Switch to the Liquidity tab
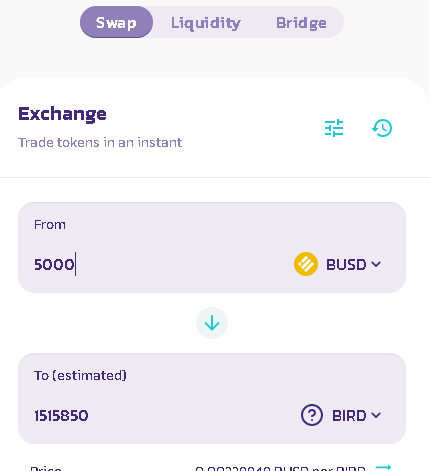This screenshot has height=471, width=429. 206,23
